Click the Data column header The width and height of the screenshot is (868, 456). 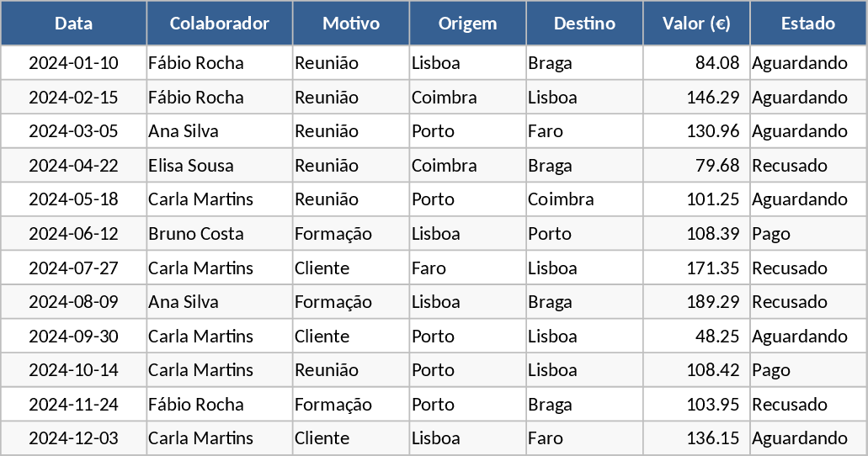pyautogui.click(x=73, y=24)
